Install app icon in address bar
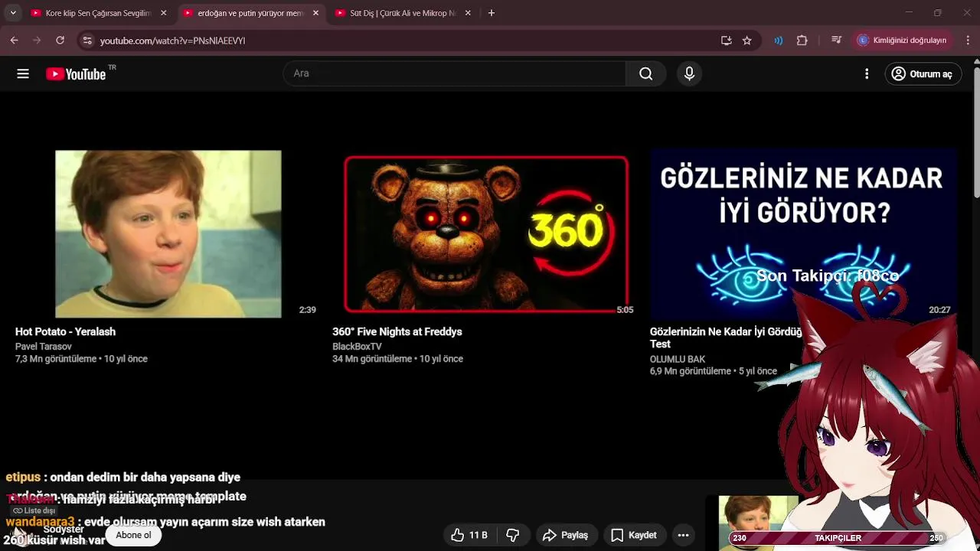Image resolution: width=980 pixels, height=551 pixels. [x=726, y=41]
